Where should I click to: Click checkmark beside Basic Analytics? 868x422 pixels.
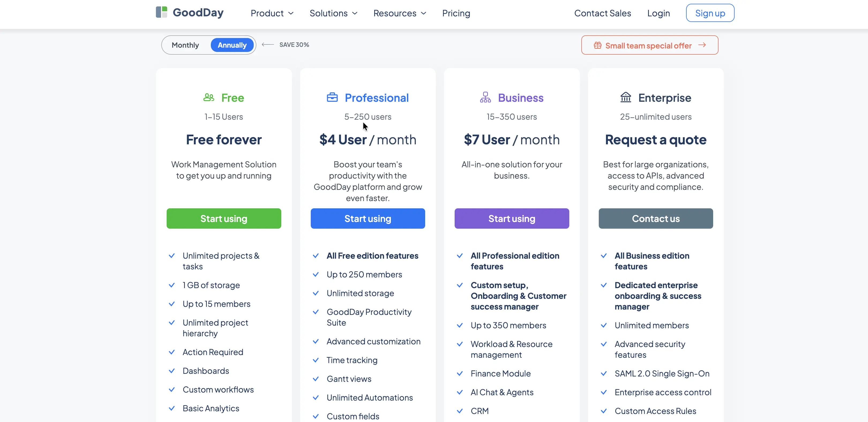171,408
